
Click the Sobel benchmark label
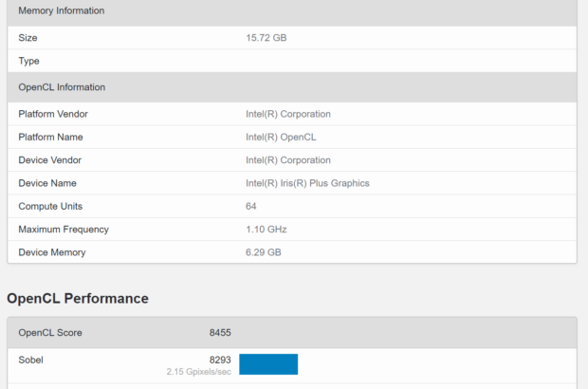(31, 360)
